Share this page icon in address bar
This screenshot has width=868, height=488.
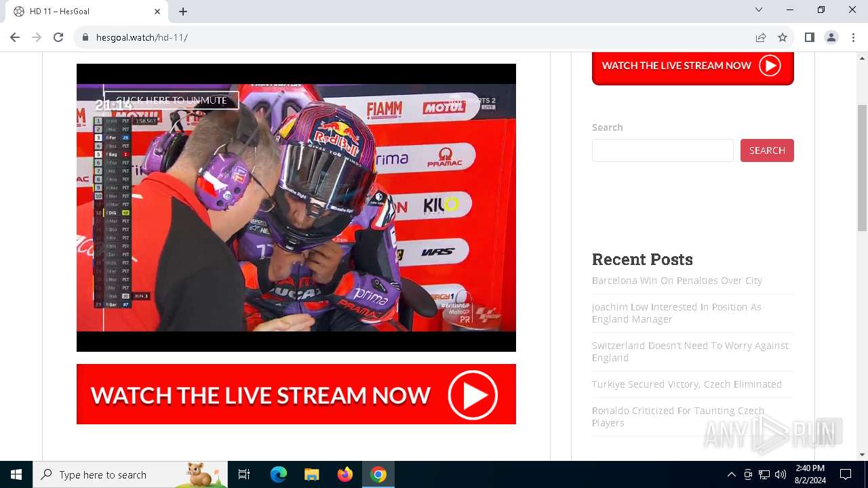761,37
